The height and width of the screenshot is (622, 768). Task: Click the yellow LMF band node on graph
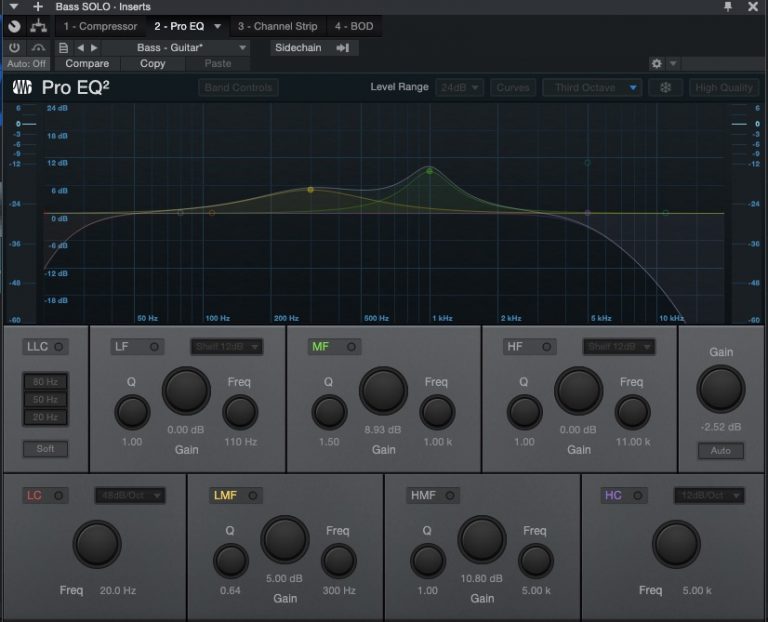click(311, 190)
